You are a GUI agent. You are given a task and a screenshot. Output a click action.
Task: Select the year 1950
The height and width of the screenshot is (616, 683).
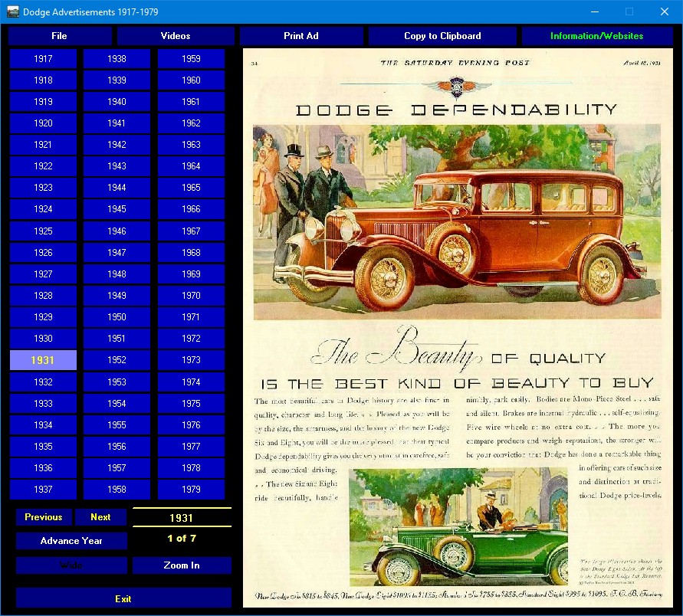117,317
